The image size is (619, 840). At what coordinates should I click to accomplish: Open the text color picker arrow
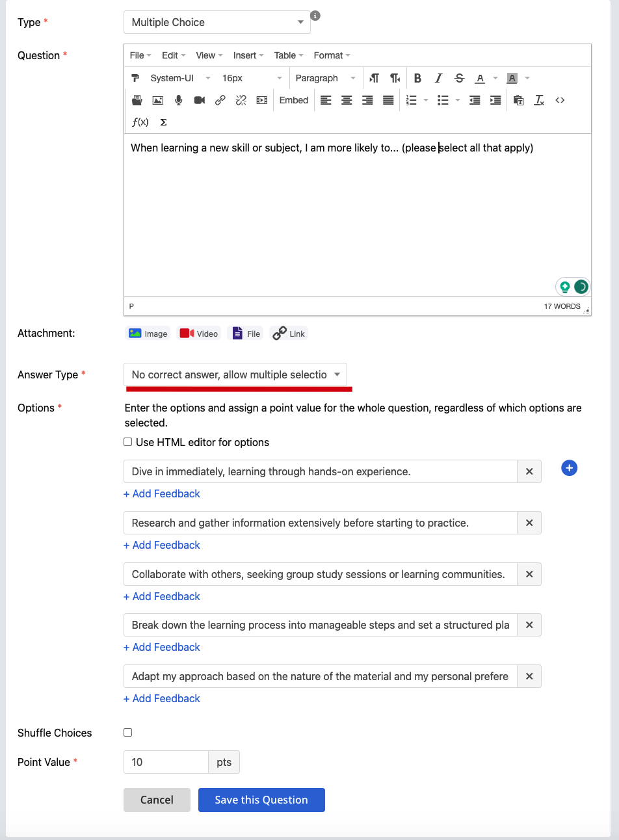pos(495,78)
